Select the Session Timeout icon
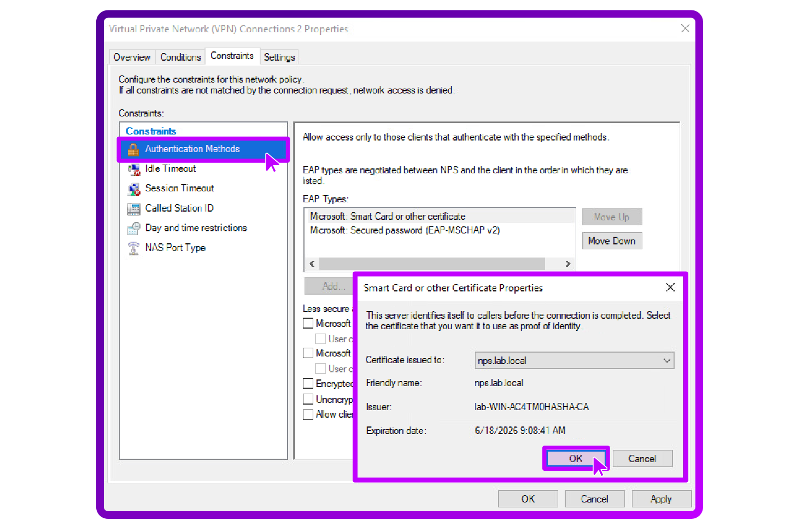 tap(134, 188)
